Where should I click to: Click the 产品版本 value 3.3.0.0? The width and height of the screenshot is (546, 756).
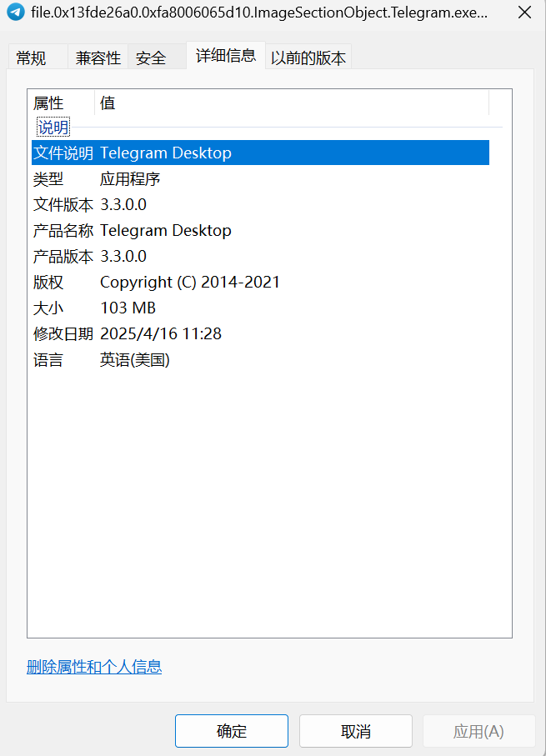coord(123,256)
